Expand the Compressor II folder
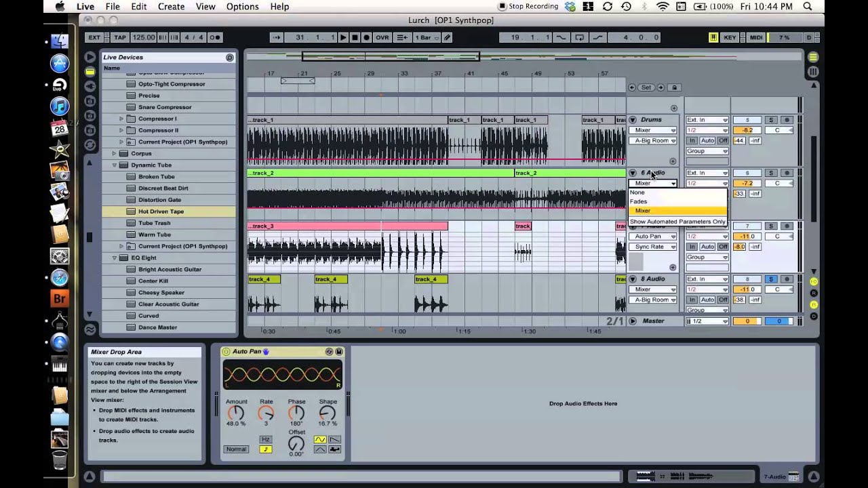Image resolution: width=868 pixels, height=488 pixels. tap(121, 130)
